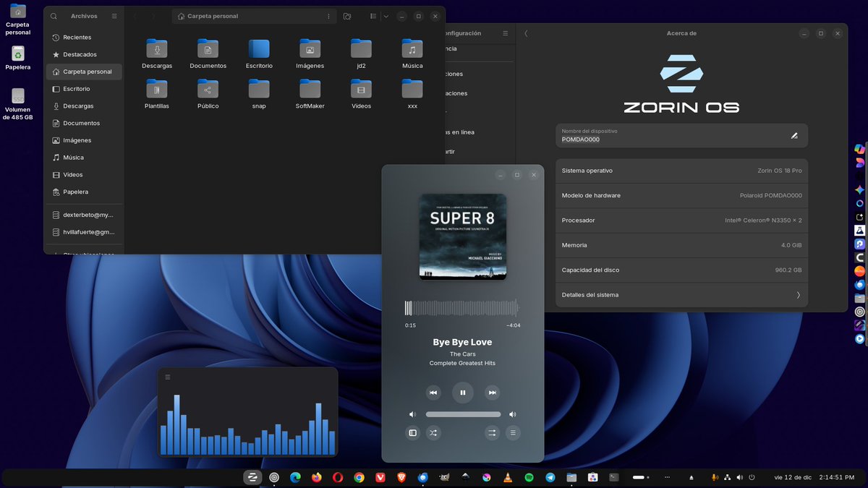Screen dimensions: 868x488
Task: Toggle repeat mode in music player
Action: 492,433
